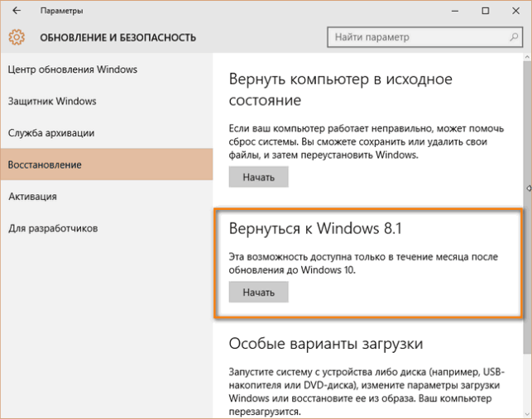The image size is (532, 419).
Task: Click the 'Особые варианты загрузки' heading
Action: [x=326, y=344]
